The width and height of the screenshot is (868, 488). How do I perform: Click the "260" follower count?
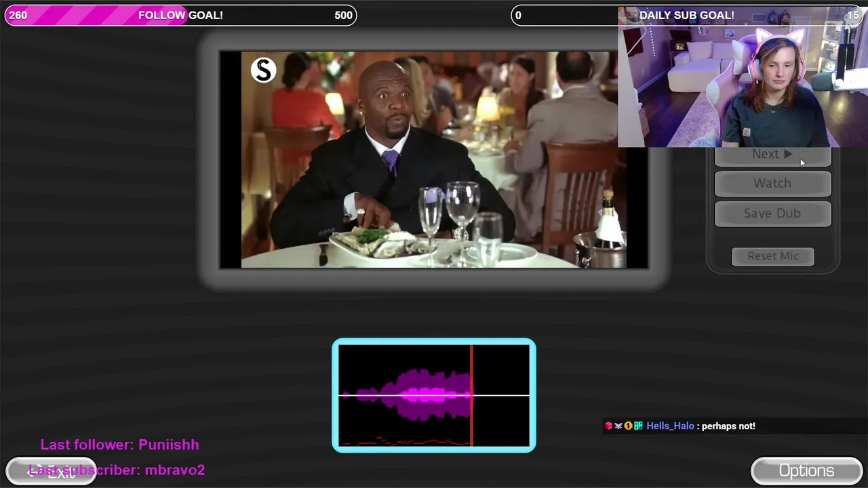pos(18,15)
